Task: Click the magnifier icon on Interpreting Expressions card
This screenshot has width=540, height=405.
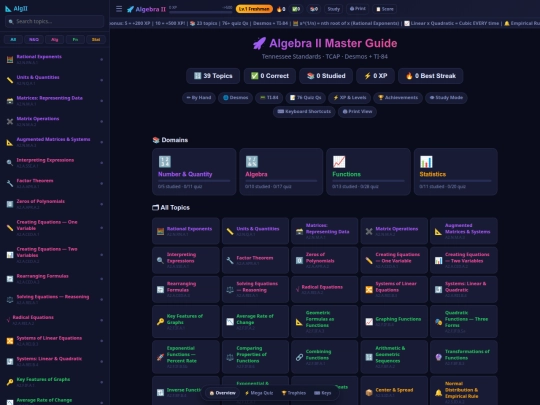Action: tap(160, 260)
